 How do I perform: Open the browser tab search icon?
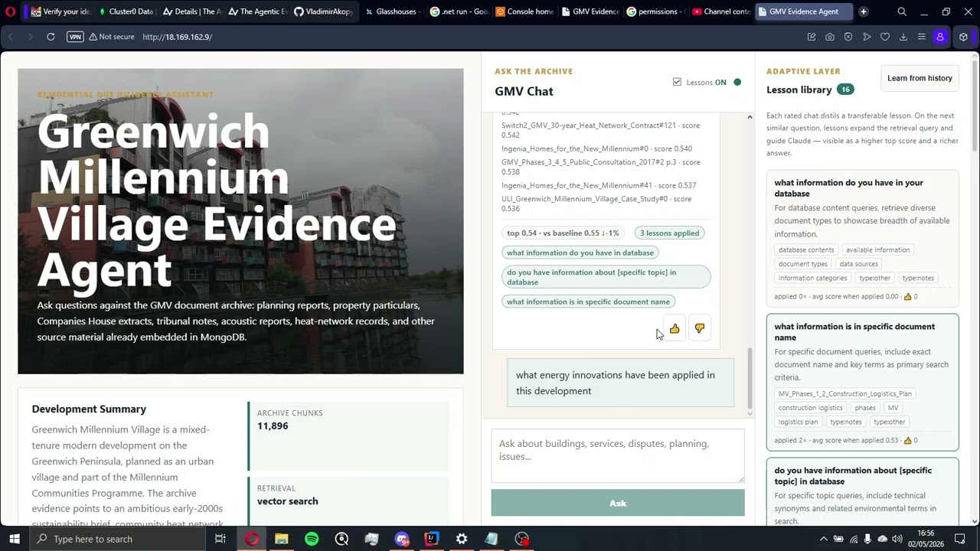click(x=902, y=11)
